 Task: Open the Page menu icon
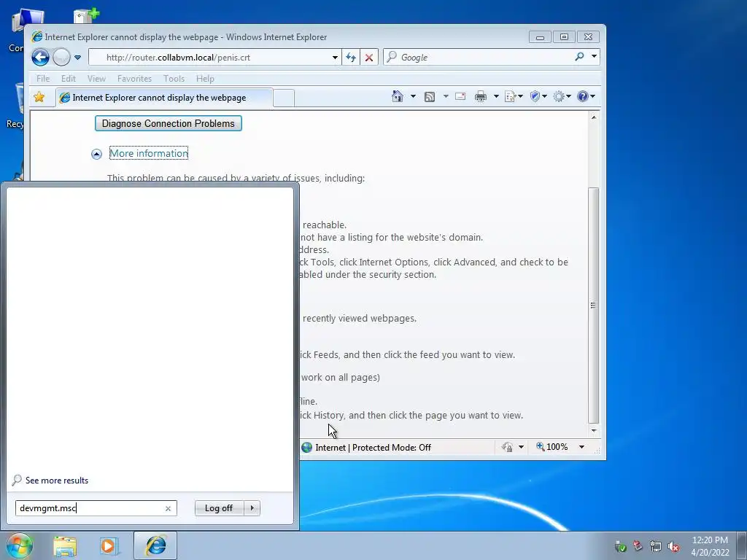[x=514, y=97]
